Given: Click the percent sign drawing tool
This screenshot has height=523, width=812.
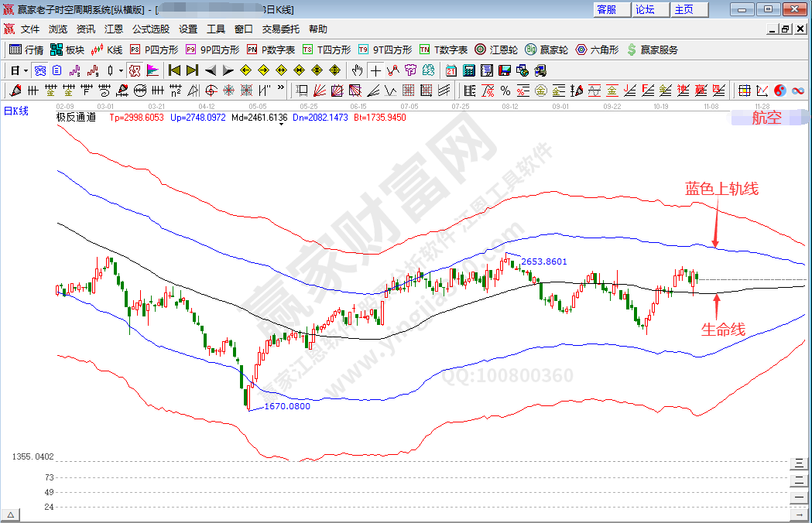Looking at the screenshot, I should [505, 91].
